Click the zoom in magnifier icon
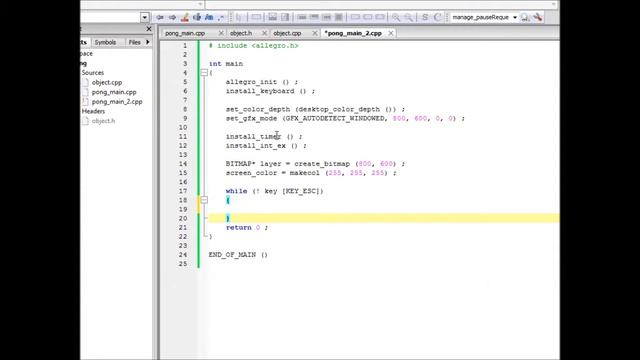 [x=396, y=17]
